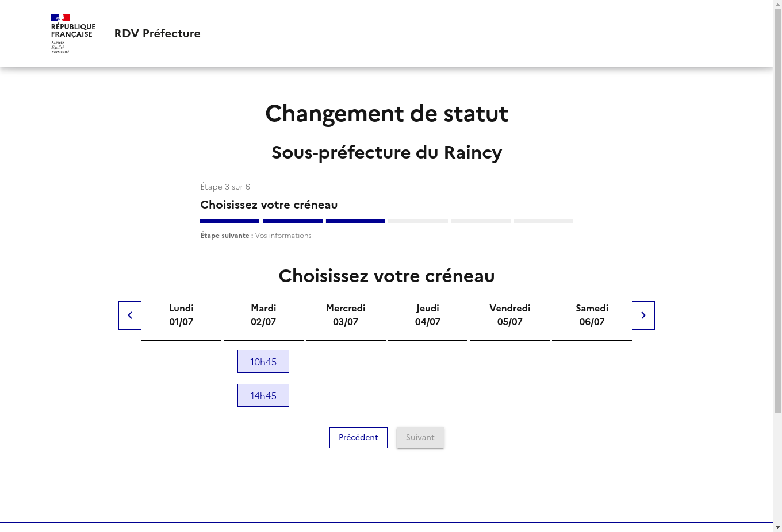
Task: Click 'Étape suivante : Vos informations' text
Action: pos(256,236)
